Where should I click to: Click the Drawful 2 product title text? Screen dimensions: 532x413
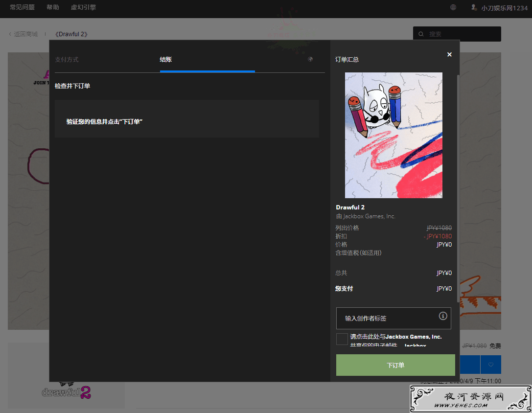(350, 207)
